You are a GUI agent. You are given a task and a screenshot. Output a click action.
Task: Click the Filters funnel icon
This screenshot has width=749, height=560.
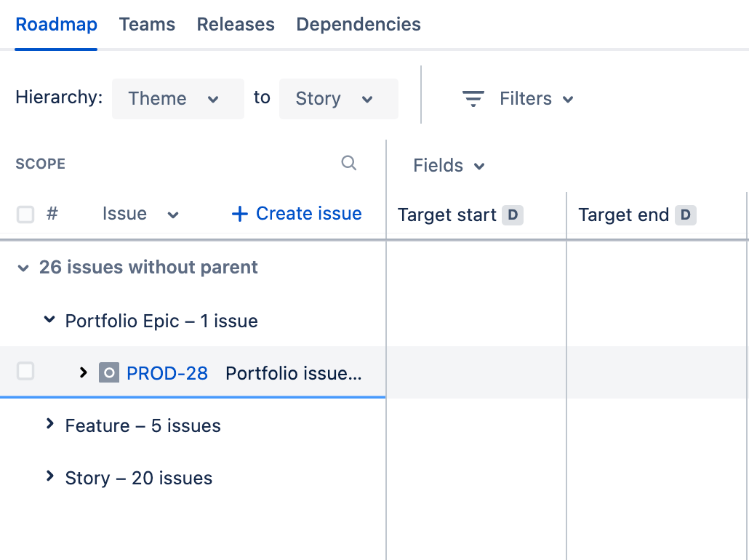(x=473, y=99)
